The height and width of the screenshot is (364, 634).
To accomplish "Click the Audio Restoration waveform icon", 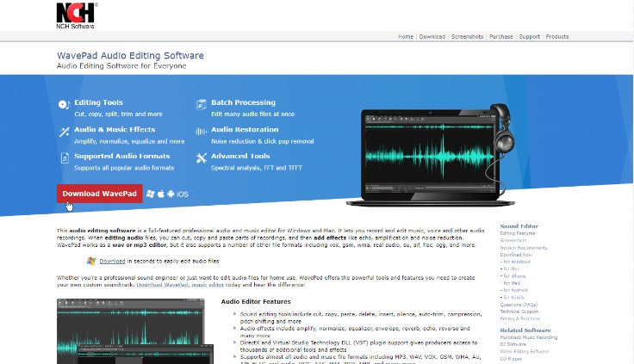I will 202,132.
